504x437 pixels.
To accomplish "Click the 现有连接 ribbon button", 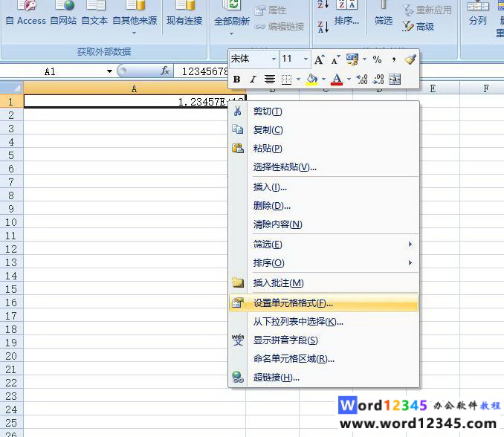I will pos(186,21).
